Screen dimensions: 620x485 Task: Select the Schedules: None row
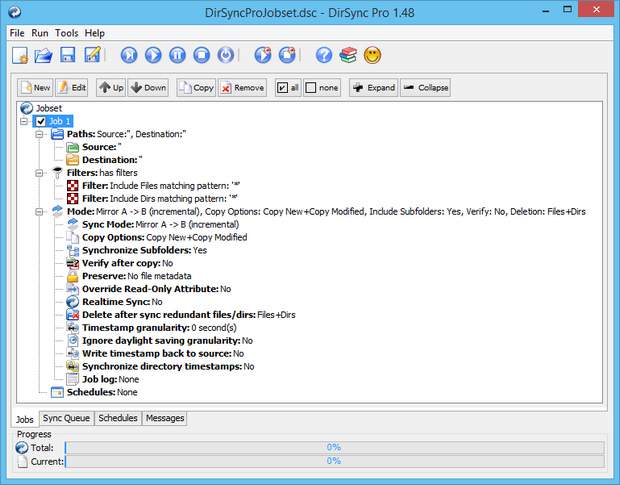[95, 393]
